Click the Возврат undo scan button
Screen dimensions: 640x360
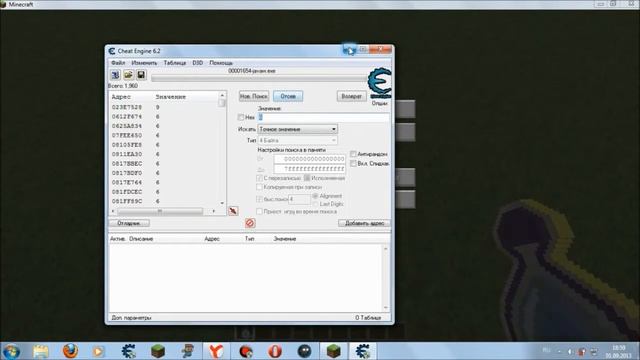pos(351,96)
